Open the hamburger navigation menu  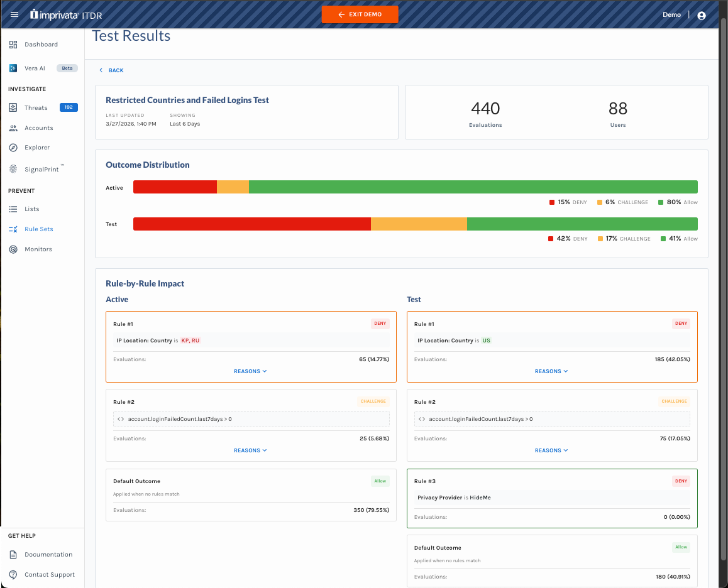14,14
